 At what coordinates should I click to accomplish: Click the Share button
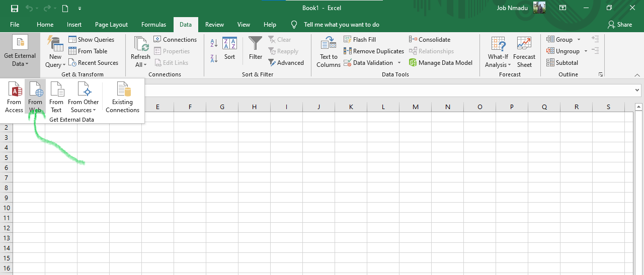(x=619, y=25)
